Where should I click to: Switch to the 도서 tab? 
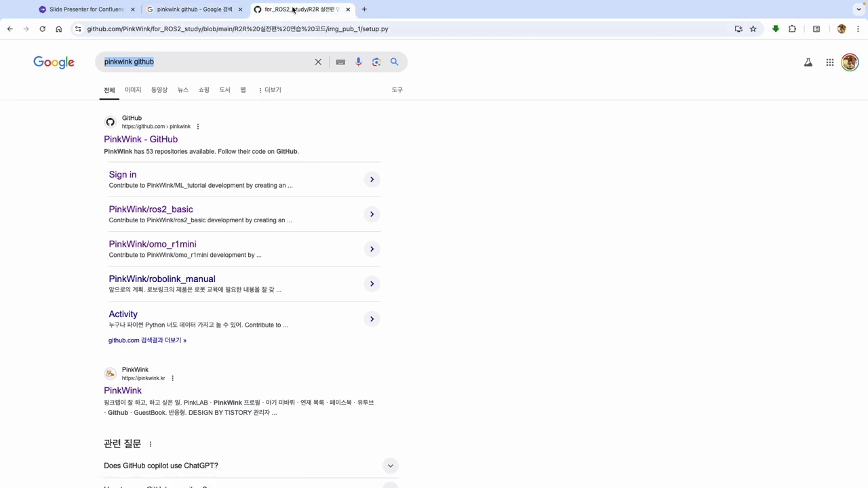click(224, 90)
